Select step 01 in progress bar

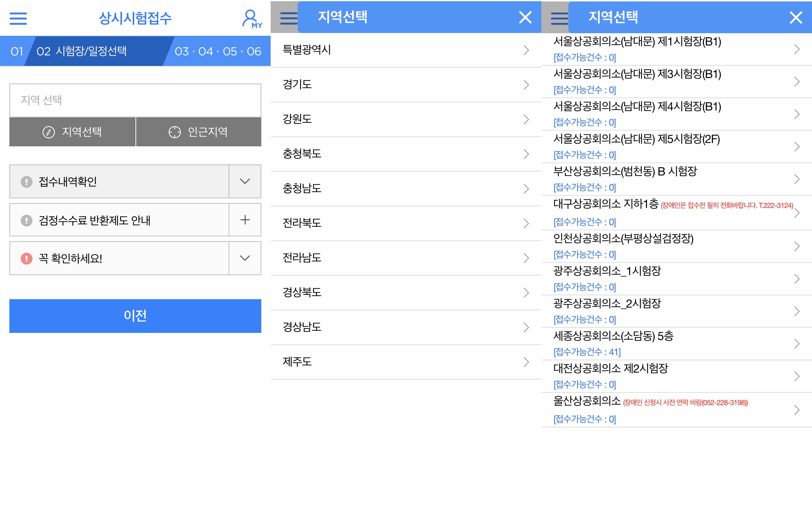point(17,51)
